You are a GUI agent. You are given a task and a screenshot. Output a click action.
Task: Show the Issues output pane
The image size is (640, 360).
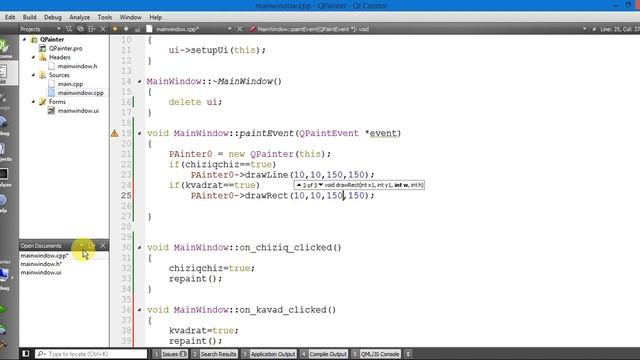pyautogui.click(x=170, y=354)
